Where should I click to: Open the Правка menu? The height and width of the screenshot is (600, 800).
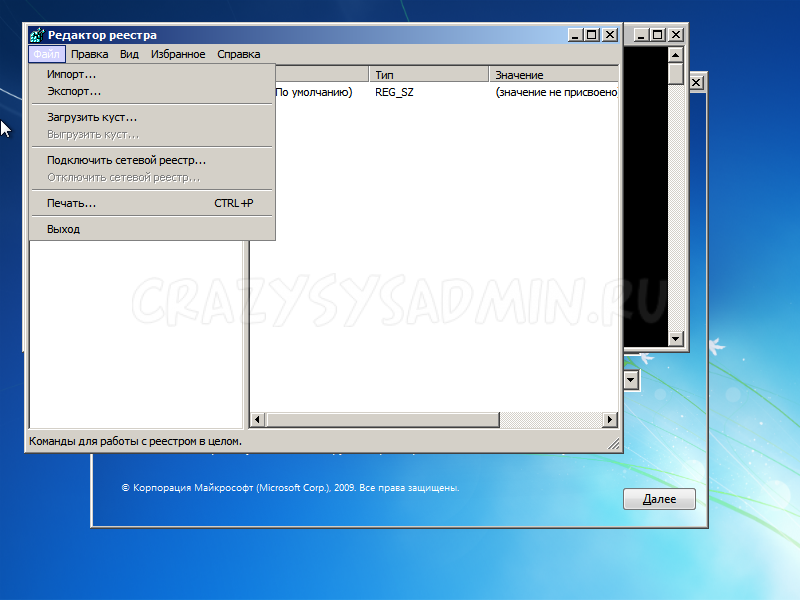(x=90, y=54)
